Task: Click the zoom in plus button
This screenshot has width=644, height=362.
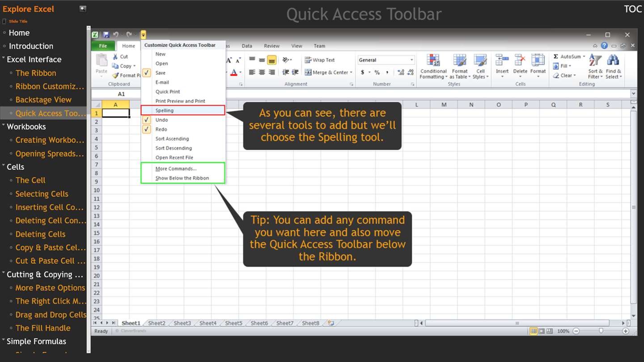Action: (626, 331)
